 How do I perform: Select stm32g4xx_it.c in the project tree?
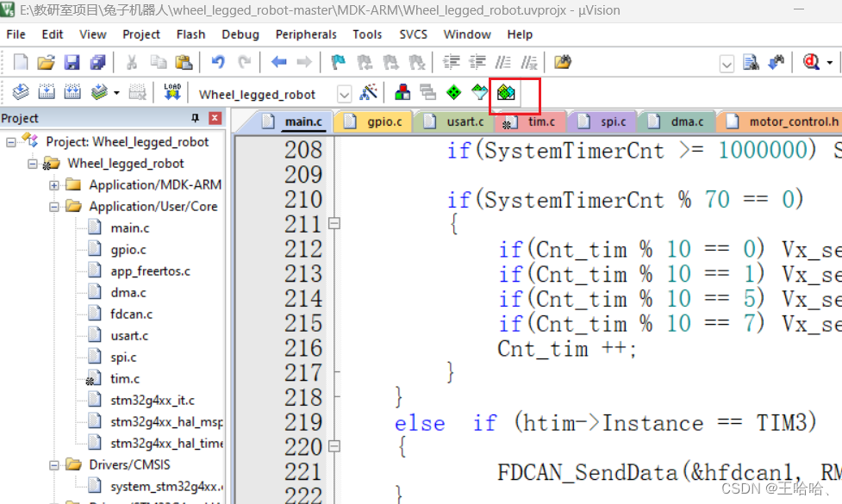(153, 401)
